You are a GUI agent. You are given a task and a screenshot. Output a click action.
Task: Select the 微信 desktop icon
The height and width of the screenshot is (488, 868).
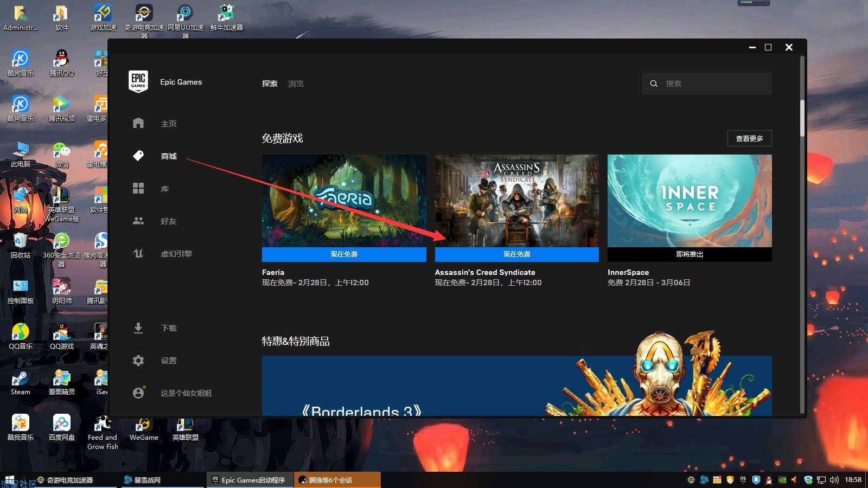[x=61, y=154]
